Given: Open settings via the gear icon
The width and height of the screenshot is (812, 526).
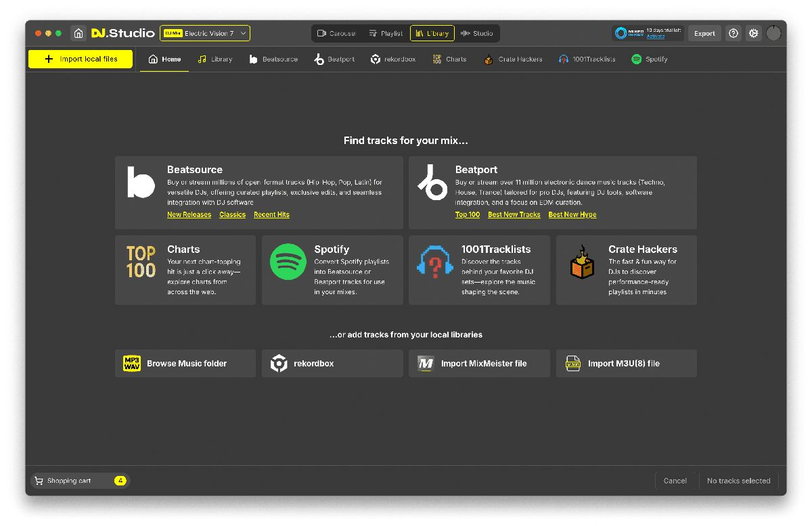Looking at the screenshot, I should coord(753,33).
